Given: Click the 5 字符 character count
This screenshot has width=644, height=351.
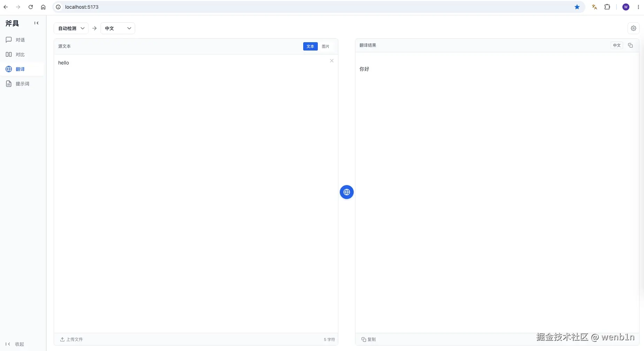Looking at the screenshot, I should [x=329, y=339].
